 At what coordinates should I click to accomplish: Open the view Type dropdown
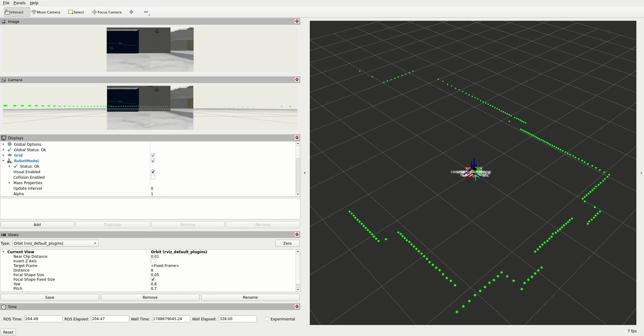55,243
